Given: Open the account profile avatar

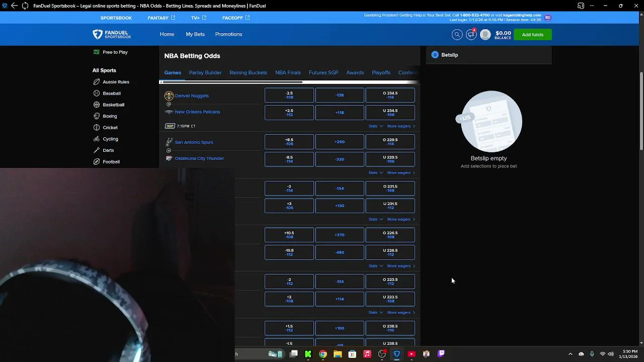Looking at the screenshot, I should (485, 34).
